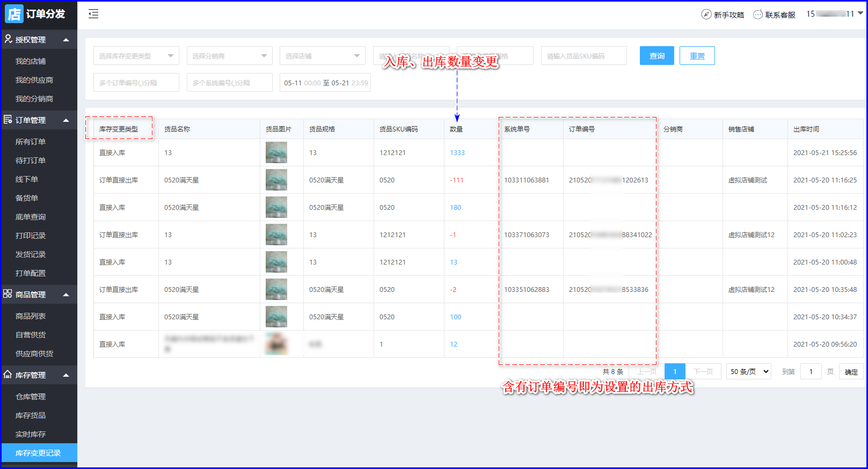Click the 共 8 条 total count text
This screenshot has width=868, height=469.
(613, 371)
